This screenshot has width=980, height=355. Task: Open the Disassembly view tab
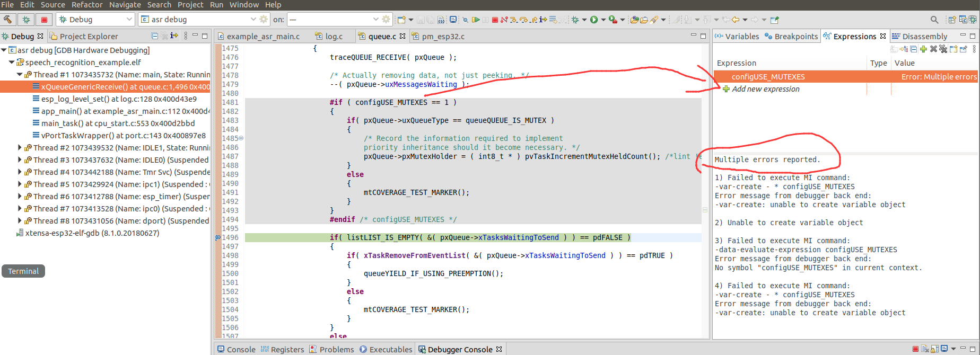[920, 36]
